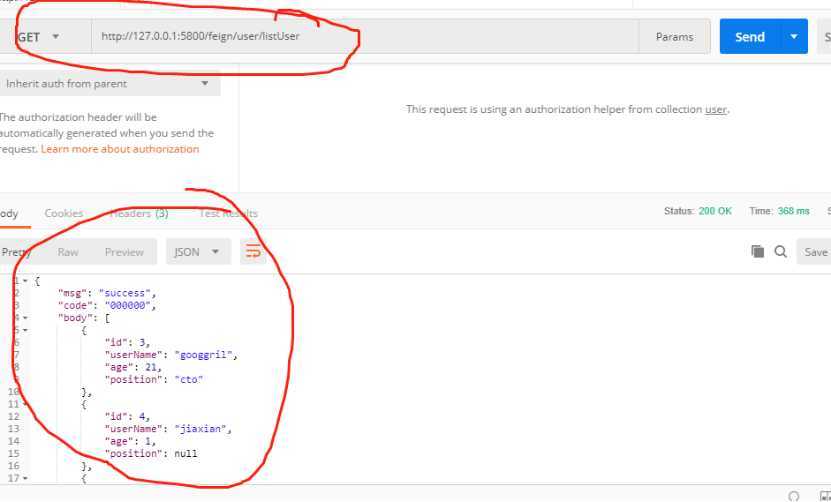The width and height of the screenshot is (831, 502).
Task: Search the response with magnifier icon
Action: pyautogui.click(x=780, y=251)
